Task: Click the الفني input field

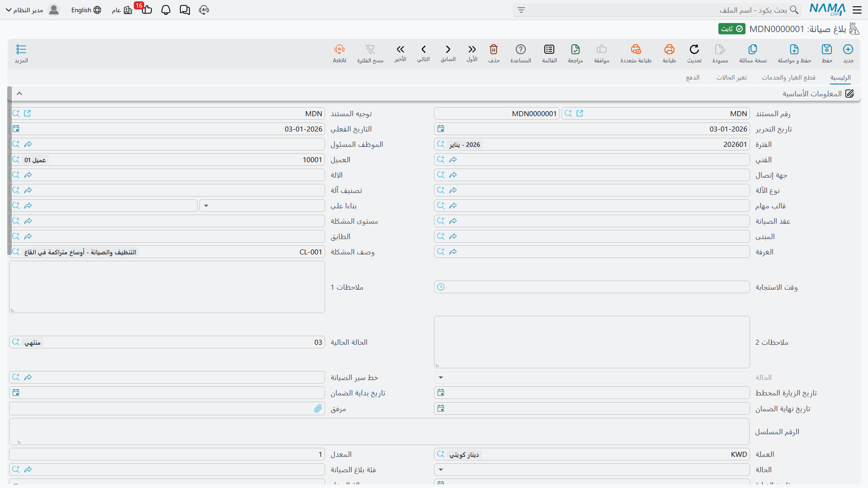Action: [592, 160]
